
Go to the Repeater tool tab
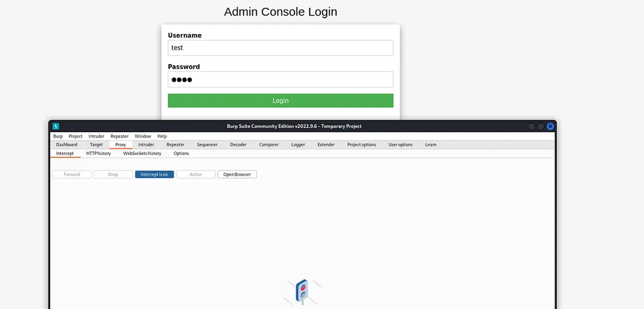tap(175, 145)
